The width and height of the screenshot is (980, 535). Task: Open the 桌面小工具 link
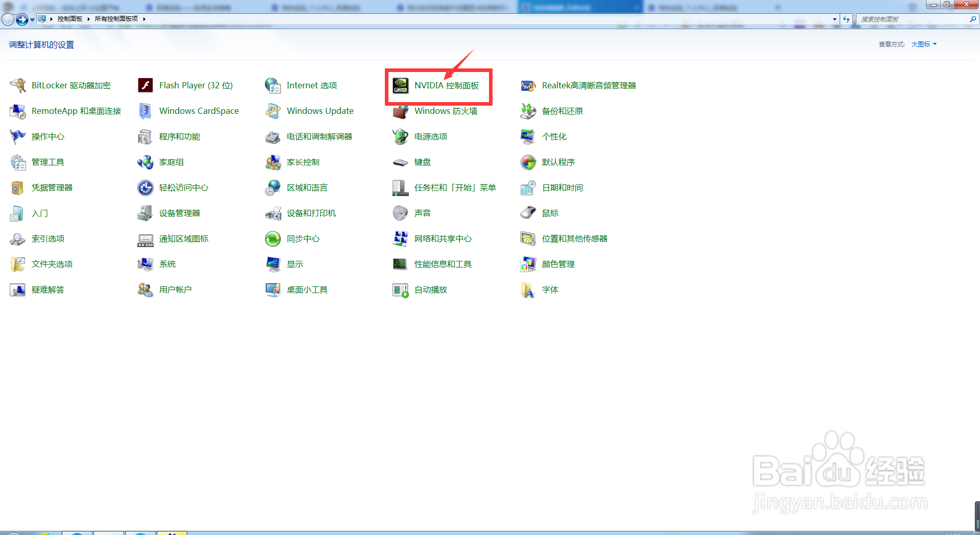307,289
